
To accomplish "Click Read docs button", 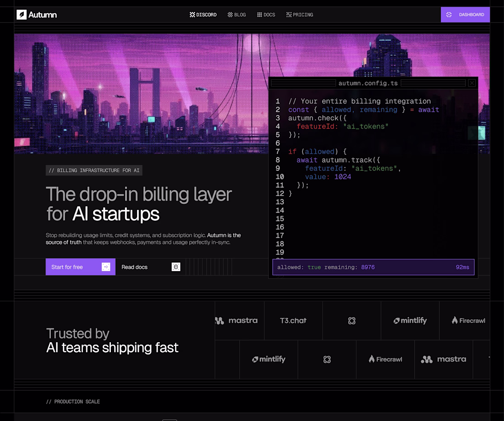I will 151,267.
